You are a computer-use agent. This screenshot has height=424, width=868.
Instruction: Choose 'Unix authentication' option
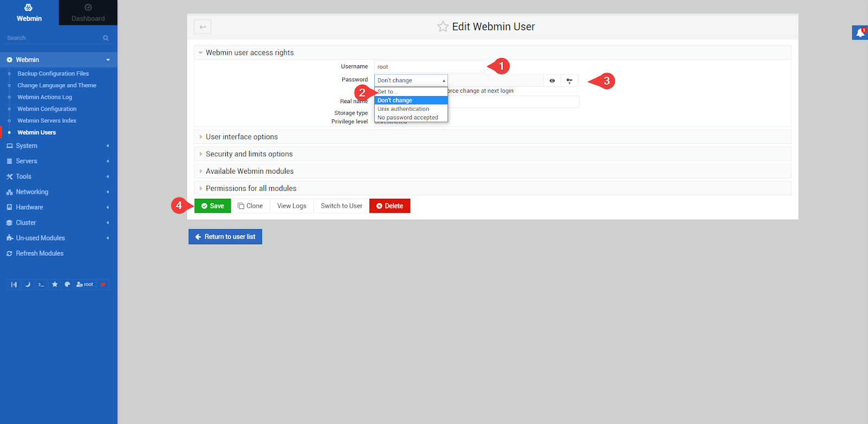point(411,109)
